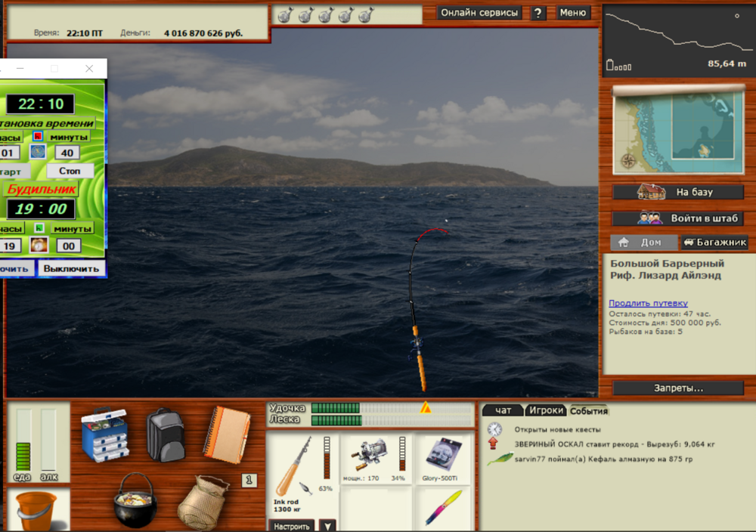Expand the dropdown arrow beside Настроить
756x532 pixels.
coord(327,526)
